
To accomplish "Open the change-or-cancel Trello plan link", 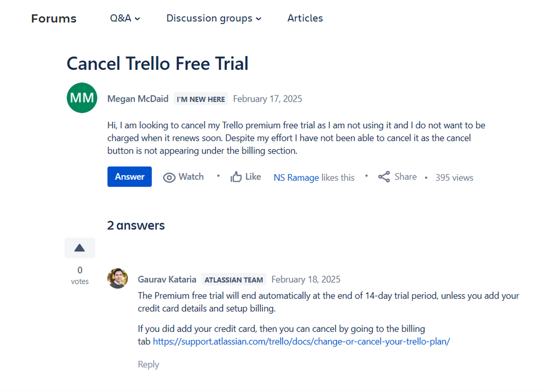I will pyautogui.click(x=301, y=342).
